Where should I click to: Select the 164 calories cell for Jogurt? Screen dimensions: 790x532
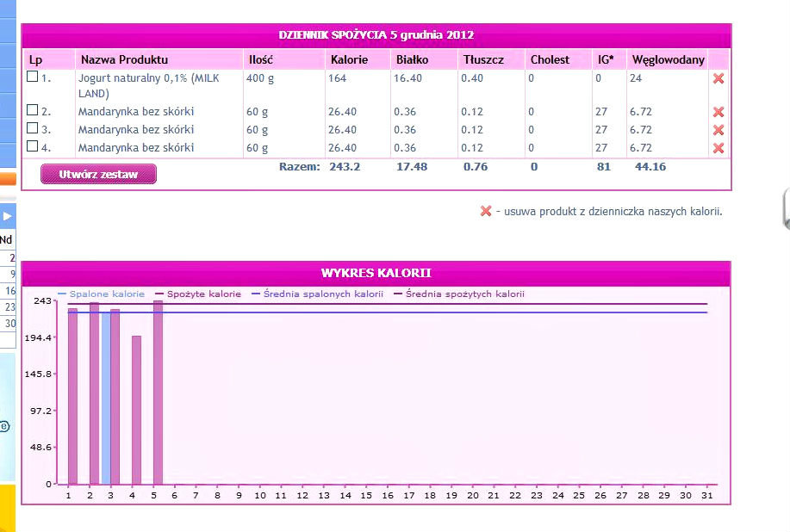point(337,78)
